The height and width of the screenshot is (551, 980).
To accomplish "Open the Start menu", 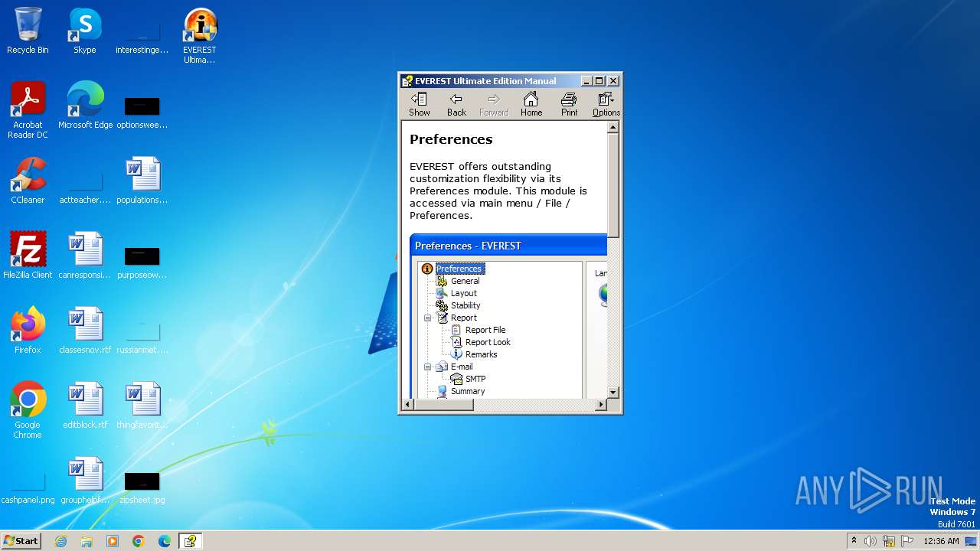I will click(21, 540).
